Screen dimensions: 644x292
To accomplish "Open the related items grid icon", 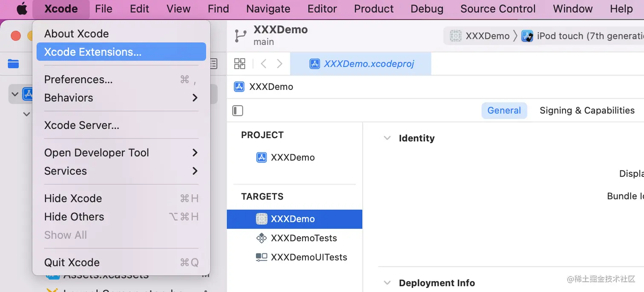I will (x=240, y=64).
